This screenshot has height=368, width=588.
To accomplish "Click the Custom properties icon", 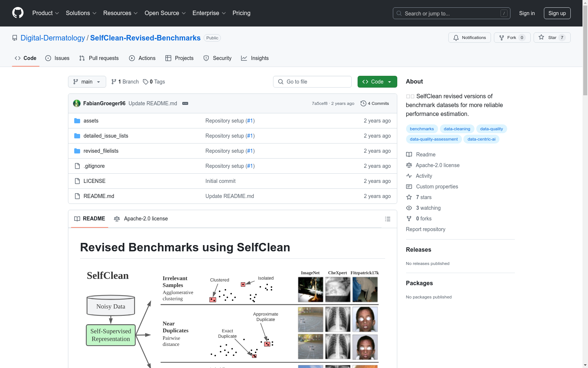I will point(409,187).
